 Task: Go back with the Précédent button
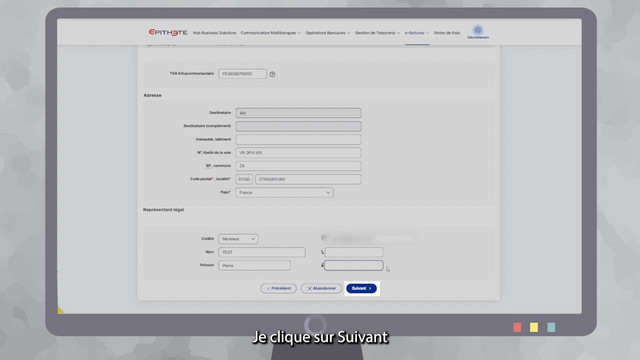point(279,289)
